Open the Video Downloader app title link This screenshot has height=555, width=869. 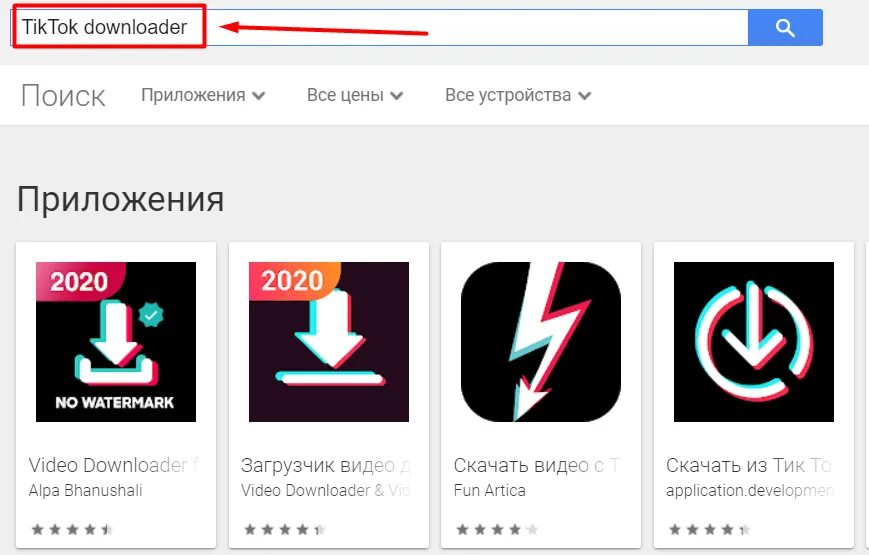[114, 465]
